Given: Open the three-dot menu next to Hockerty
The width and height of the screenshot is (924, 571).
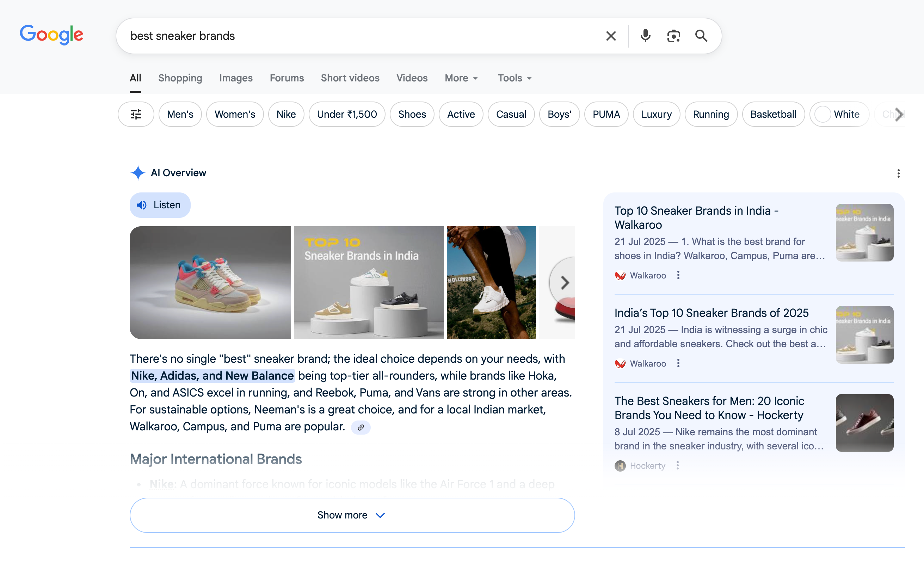Looking at the screenshot, I should [x=678, y=465].
